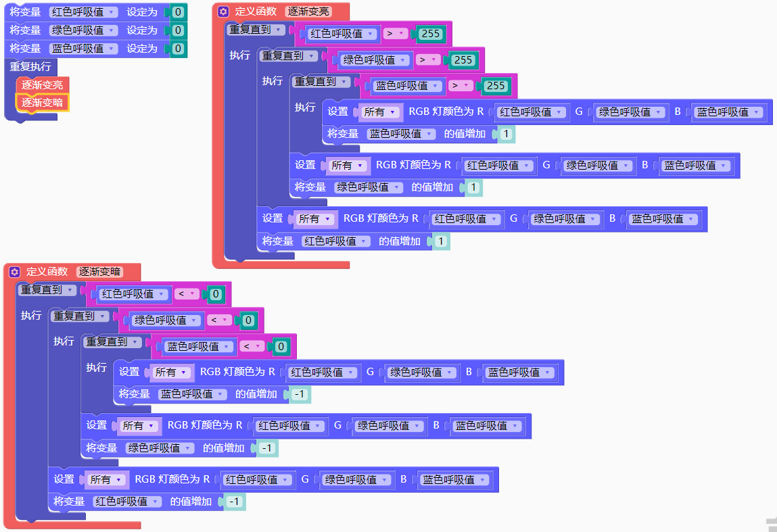777x532 pixels.
Task: Open 红色呼吸值 variable dropdown in > 255 comparison
Action: click(x=342, y=34)
